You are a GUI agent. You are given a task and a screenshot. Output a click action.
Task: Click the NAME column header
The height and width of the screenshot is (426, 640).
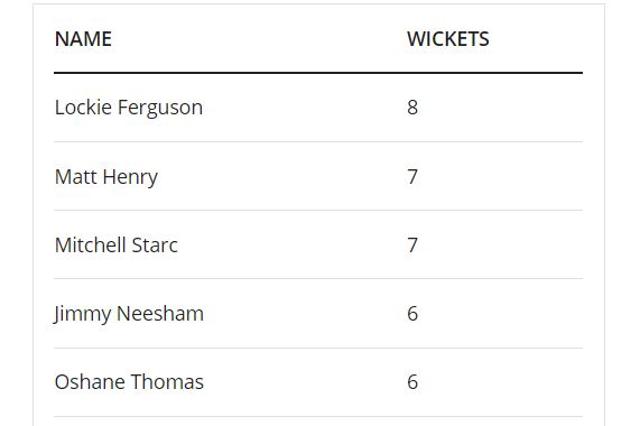coord(83,39)
